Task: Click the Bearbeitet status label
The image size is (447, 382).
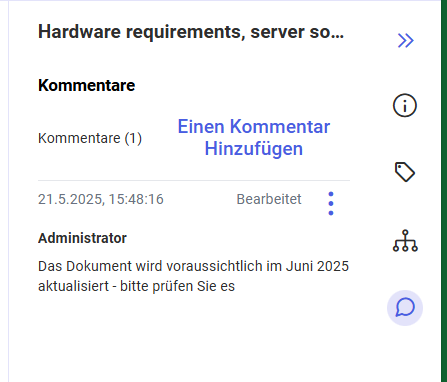Action: point(269,199)
